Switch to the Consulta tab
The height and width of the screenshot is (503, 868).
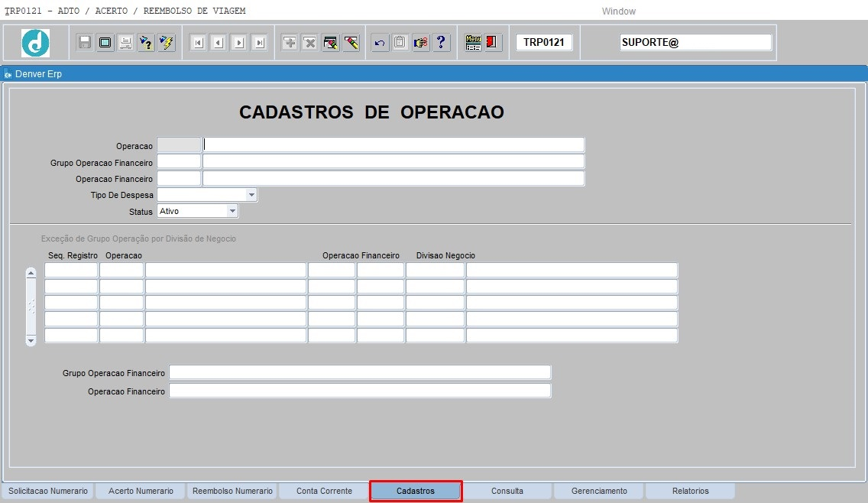coord(507,491)
